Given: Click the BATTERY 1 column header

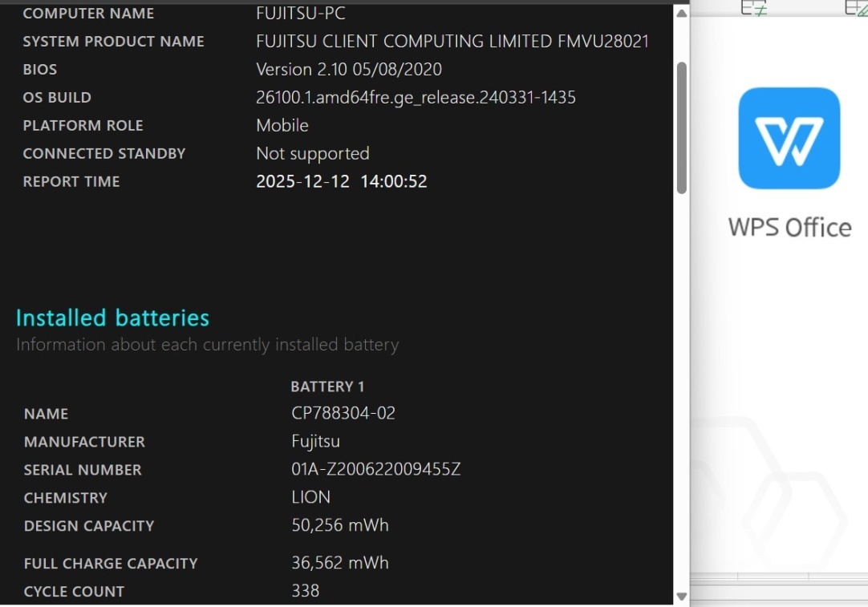Looking at the screenshot, I should 328,386.
